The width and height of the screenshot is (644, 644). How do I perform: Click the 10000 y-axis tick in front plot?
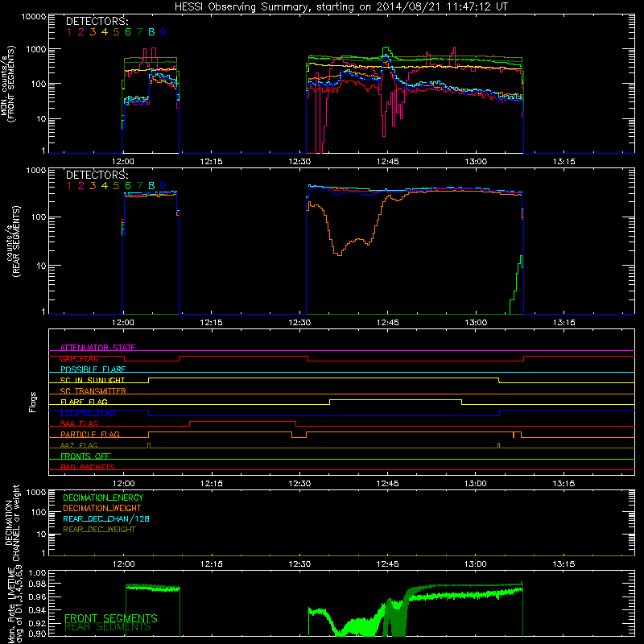pyautogui.click(x=34, y=17)
